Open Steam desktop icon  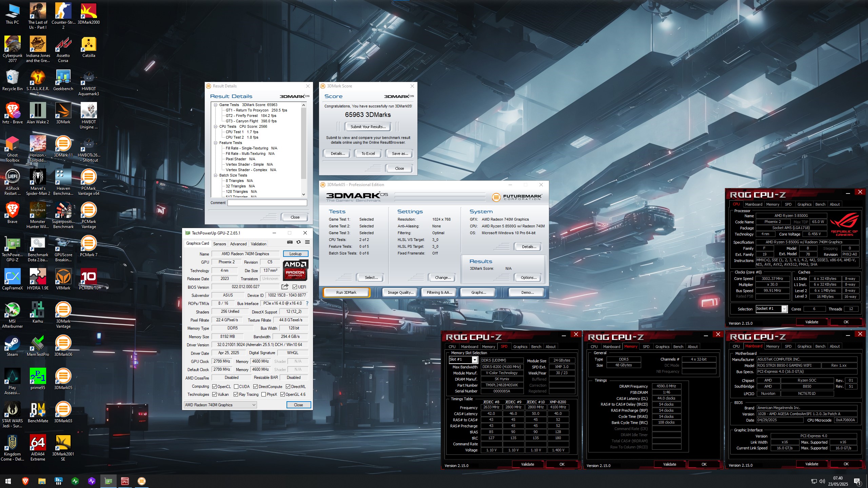pyautogui.click(x=13, y=346)
